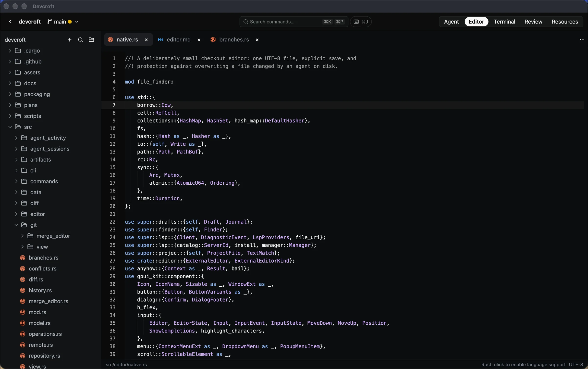
Task: Click the devcroft project name in header
Action: 30,22
